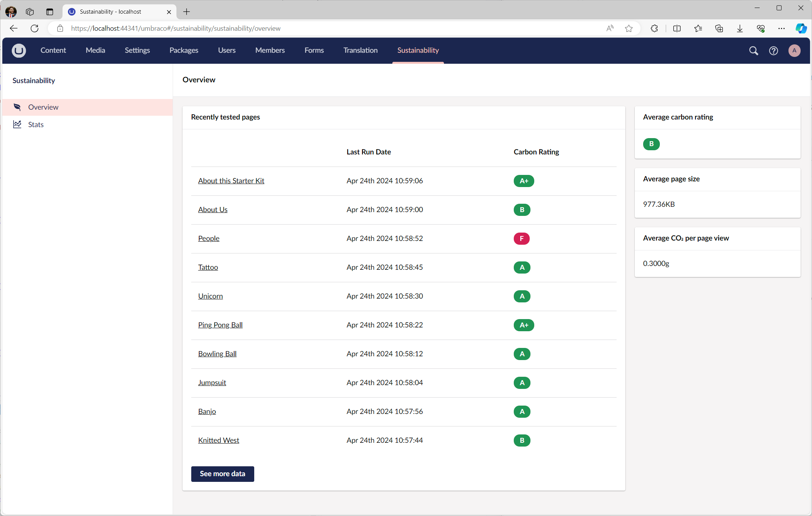812x516 pixels.
Task: Open browser downloads icon
Action: [740, 28]
